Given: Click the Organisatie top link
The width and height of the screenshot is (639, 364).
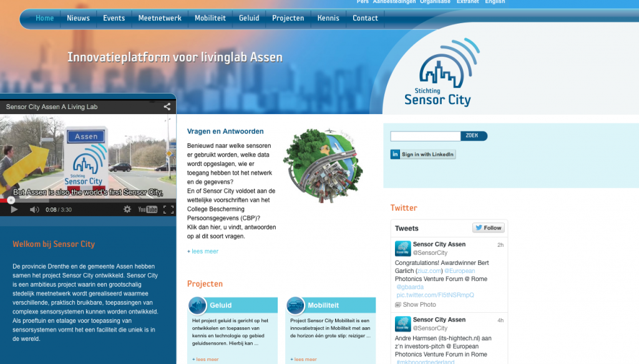Looking at the screenshot, I should tap(435, 2).
